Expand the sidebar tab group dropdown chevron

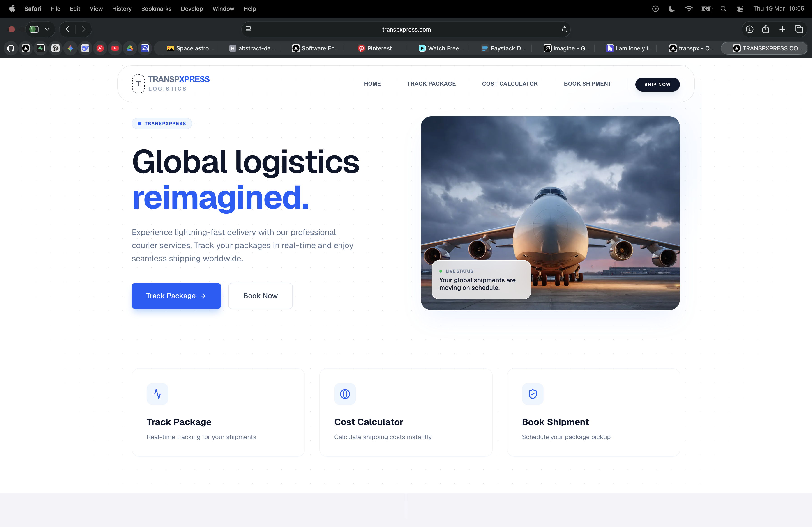click(47, 29)
